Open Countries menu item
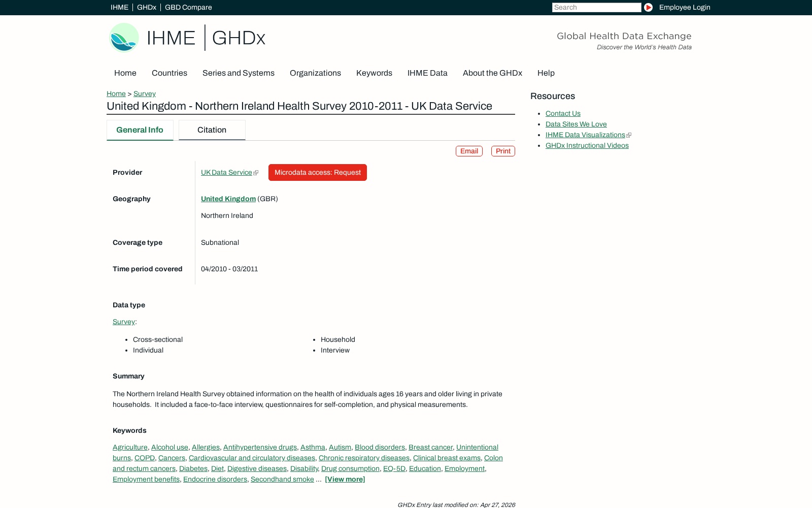 click(170, 73)
